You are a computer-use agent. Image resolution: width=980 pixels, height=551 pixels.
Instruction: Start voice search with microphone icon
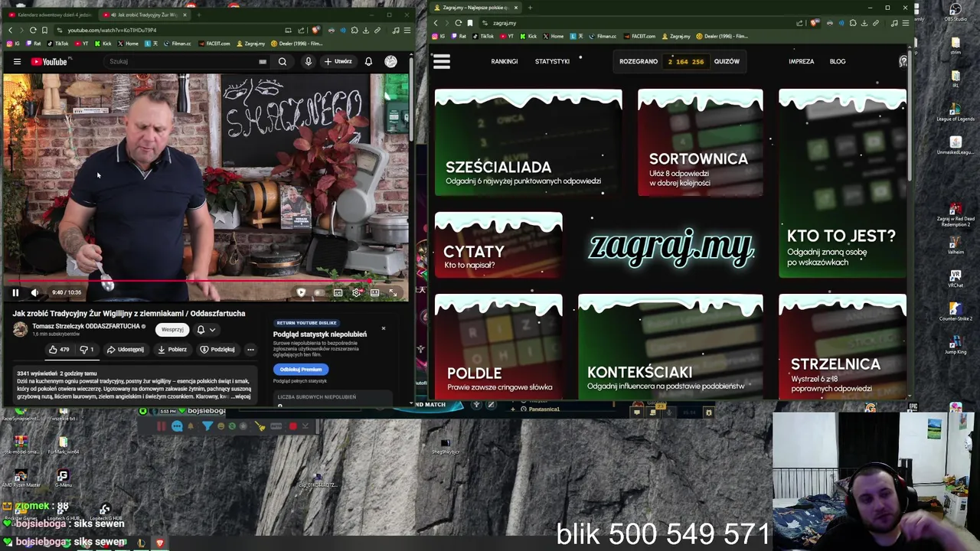[x=309, y=61]
